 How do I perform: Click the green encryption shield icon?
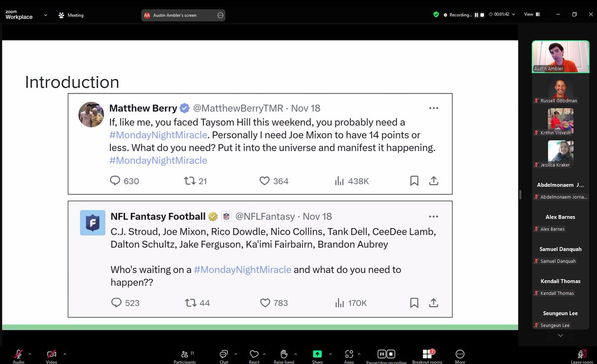tap(436, 15)
